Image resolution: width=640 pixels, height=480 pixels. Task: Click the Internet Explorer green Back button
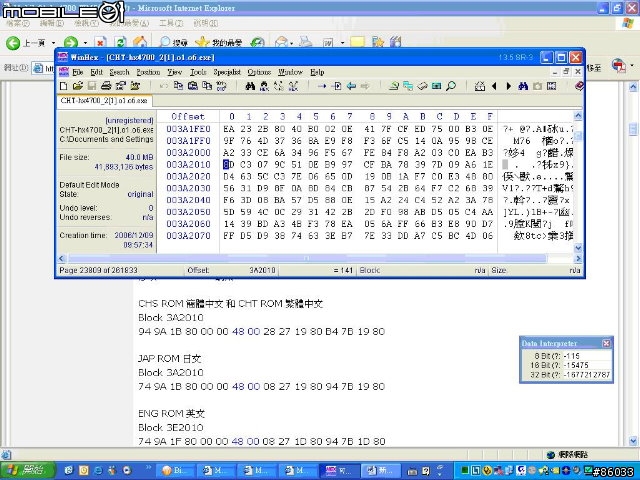[13, 42]
